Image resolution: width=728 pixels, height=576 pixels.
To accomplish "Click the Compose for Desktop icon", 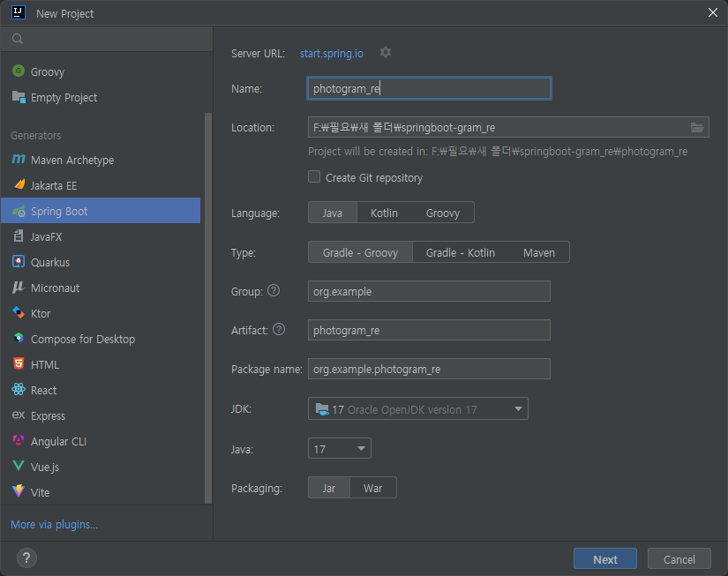I will [x=19, y=339].
